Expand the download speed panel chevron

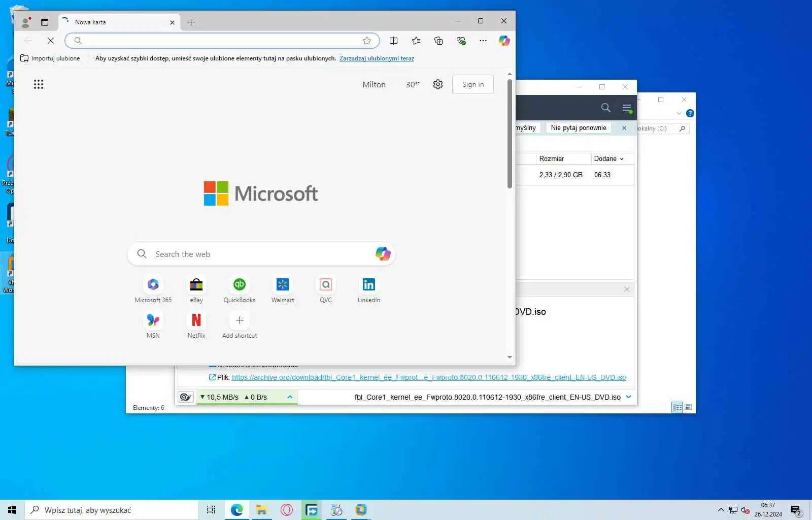[x=290, y=397]
